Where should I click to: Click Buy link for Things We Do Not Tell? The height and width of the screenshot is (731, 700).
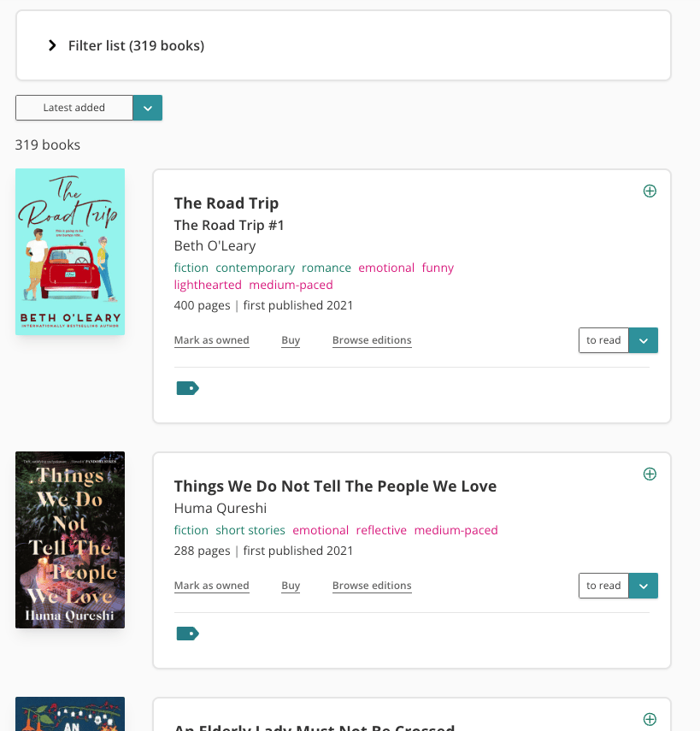pyautogui.click(x=291, y=586)
